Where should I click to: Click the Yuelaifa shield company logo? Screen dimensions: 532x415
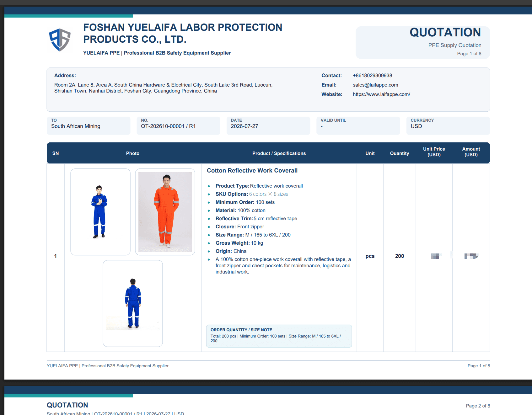(60, 40)
